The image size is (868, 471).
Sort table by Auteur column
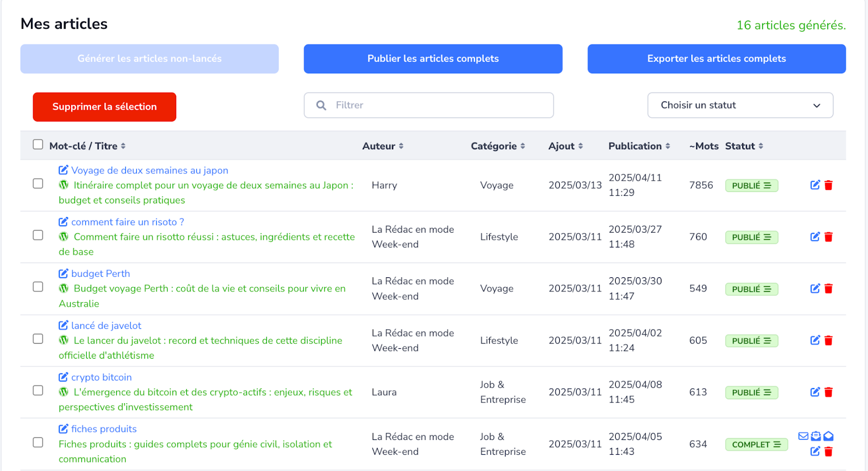[382, 146]
